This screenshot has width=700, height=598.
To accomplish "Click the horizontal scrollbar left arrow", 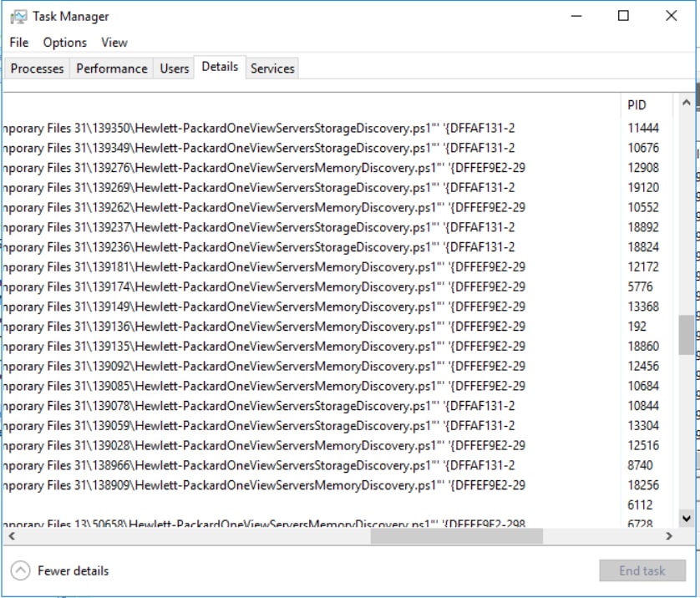I will coord(12,536).
